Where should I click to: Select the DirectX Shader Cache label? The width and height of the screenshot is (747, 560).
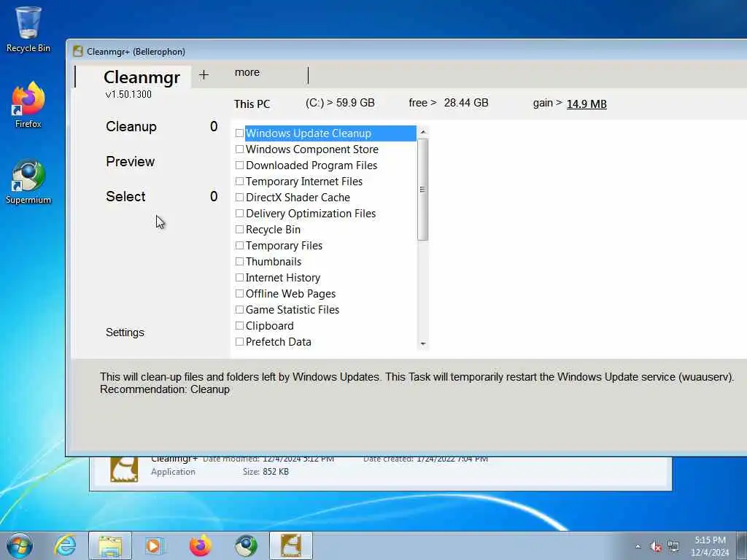coord(298,197)
